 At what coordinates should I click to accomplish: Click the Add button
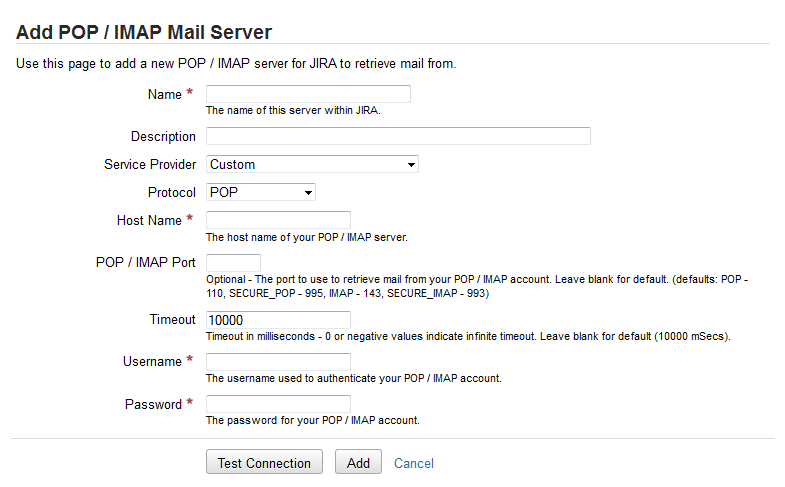click(358, 463)
